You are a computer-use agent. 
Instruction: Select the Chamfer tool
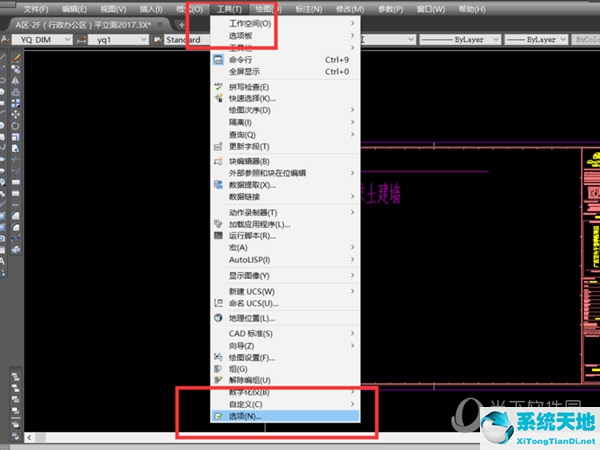(16, 216)
